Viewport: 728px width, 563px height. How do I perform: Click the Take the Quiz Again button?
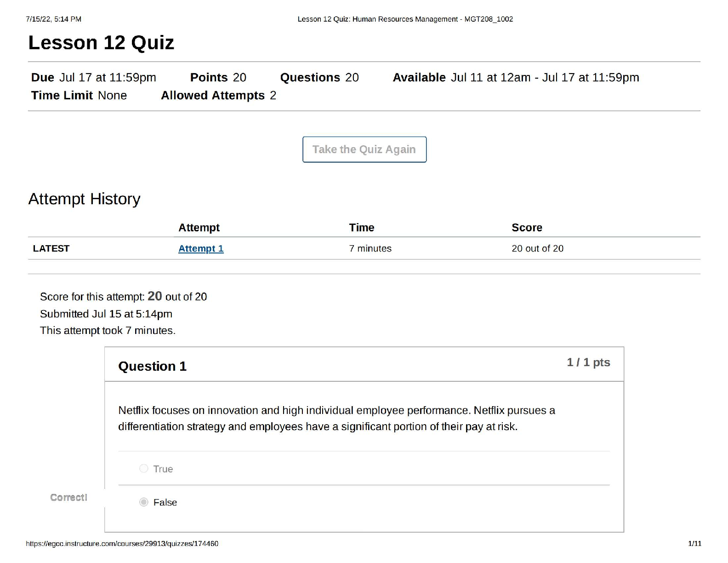click(364, 149)
